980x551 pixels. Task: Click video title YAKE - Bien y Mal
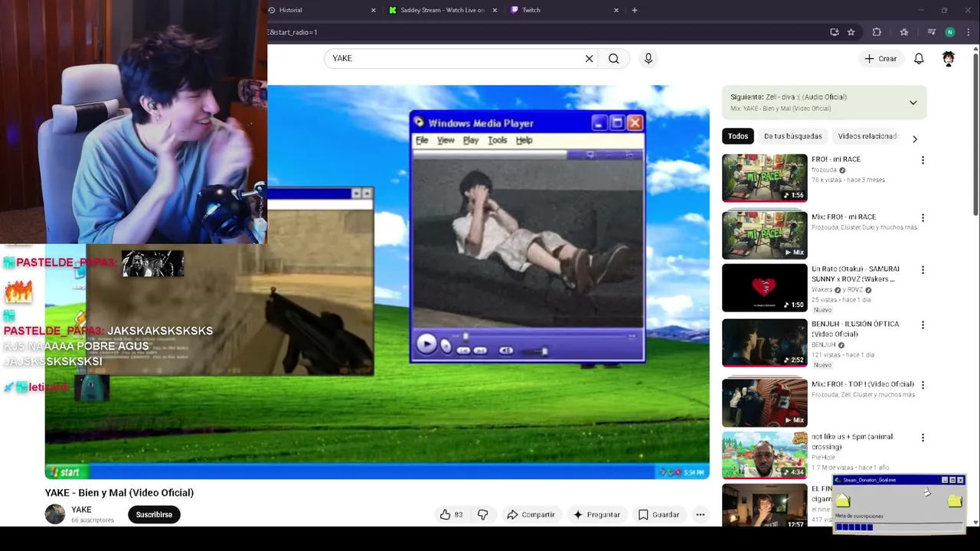pos(119,493)
